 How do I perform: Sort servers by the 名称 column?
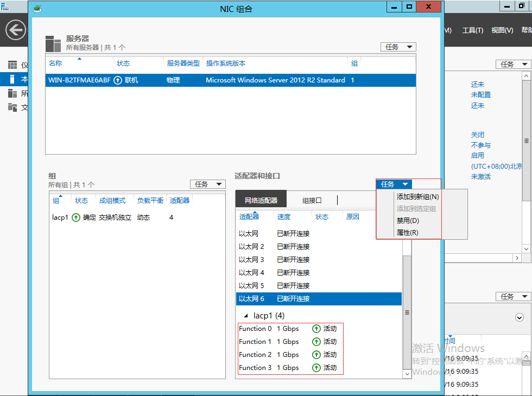click(x=55, y=63)
